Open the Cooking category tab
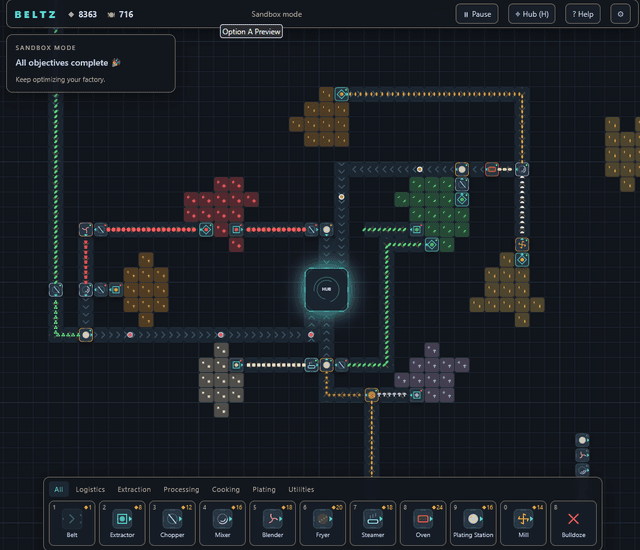 pos(226,489)
